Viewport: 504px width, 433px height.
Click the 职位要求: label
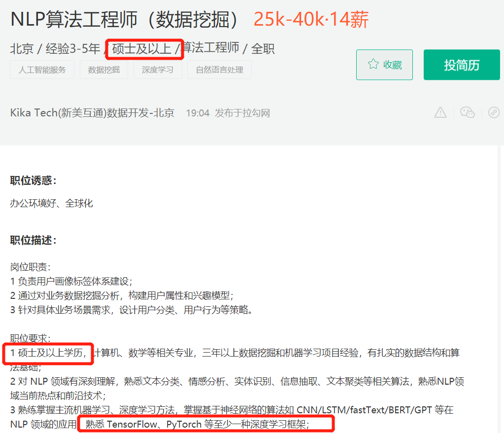click(30, 338)
